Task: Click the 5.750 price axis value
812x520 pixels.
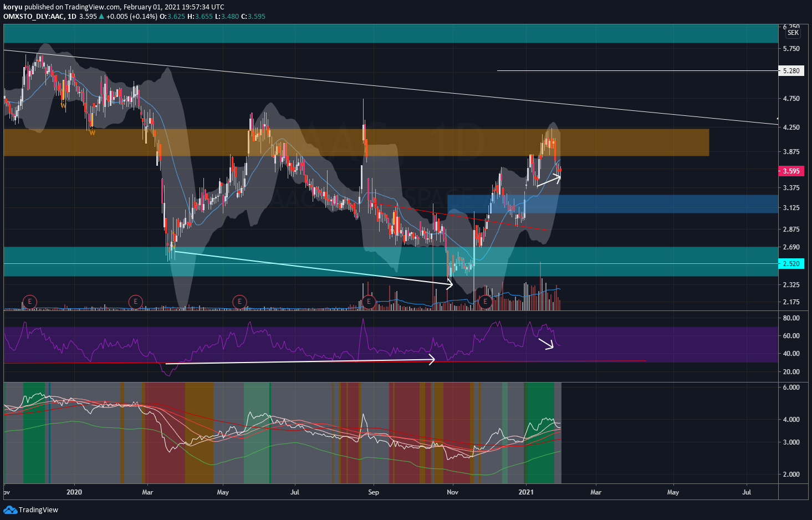Action: 791,49
